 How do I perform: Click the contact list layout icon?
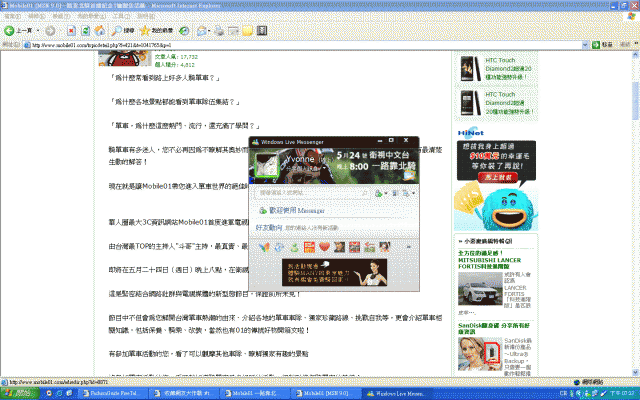[x=395, y=193]
